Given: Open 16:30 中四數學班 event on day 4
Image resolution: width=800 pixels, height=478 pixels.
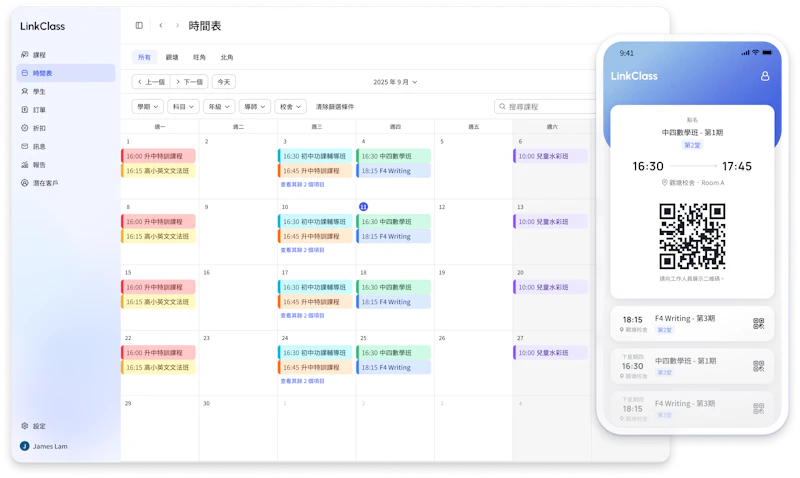Looking at the screenshot, I should [393, 156].
